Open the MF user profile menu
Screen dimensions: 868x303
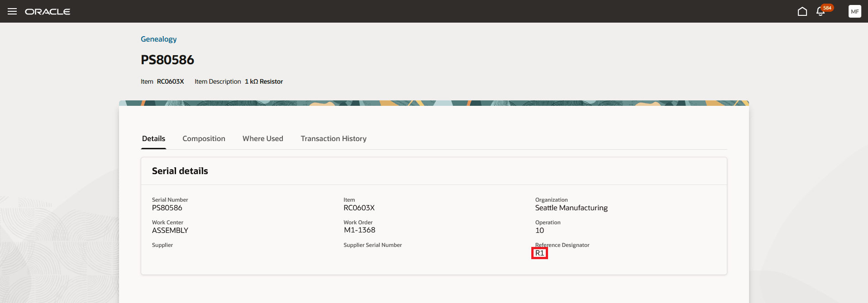click(x=854, y=11)
